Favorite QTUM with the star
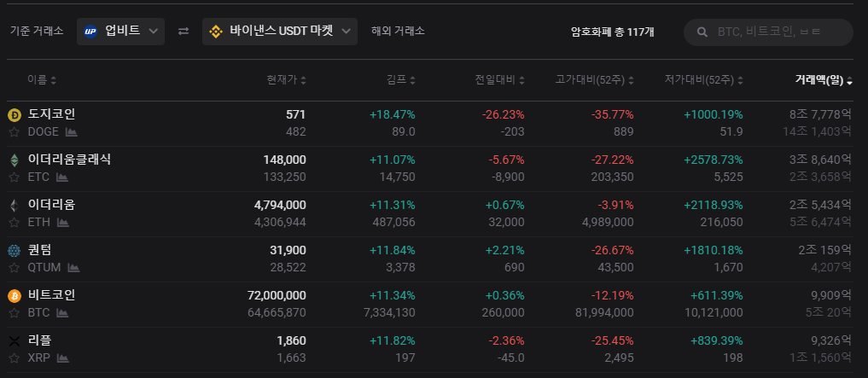 pos(15,268)
